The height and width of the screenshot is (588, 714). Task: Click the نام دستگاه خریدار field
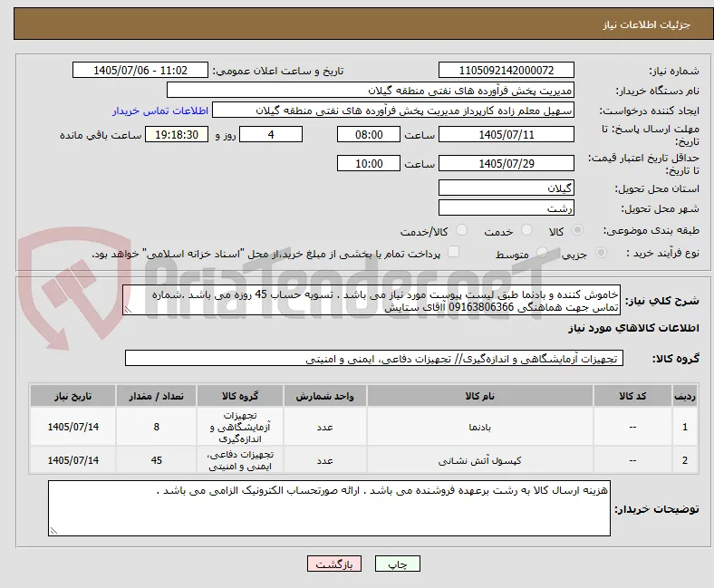(371, 91)
